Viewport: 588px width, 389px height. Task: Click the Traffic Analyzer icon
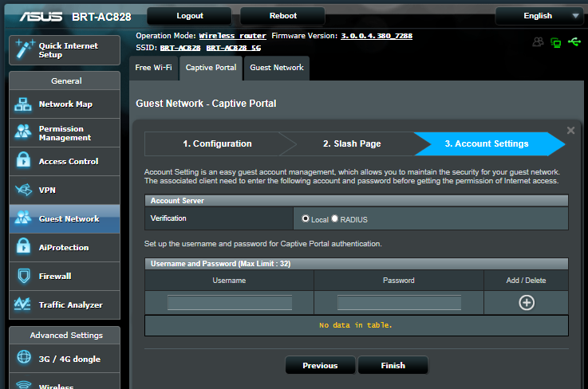(23, 305)
